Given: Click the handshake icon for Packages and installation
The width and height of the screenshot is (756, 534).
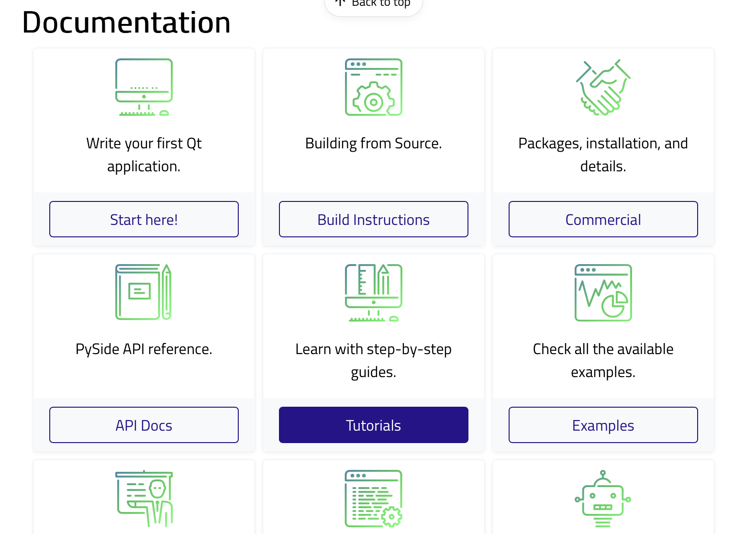Looking at the screenshot, I should [x=603, y=87].
